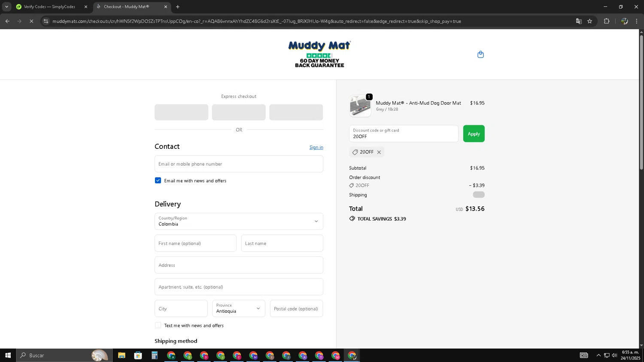
Task: Open the volume tray icon
Action: (x=614, y=355)
